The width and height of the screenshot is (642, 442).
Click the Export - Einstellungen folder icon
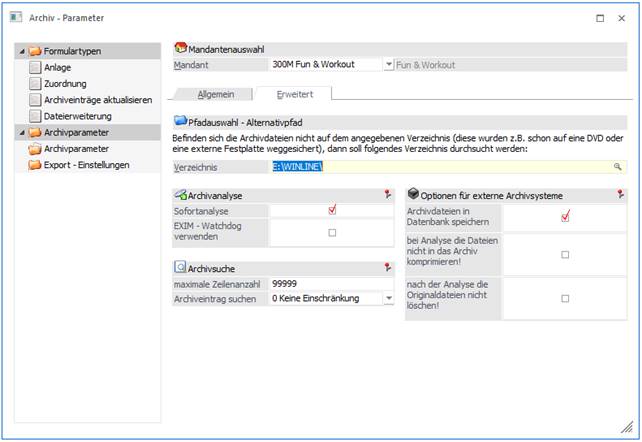[35, 165]
